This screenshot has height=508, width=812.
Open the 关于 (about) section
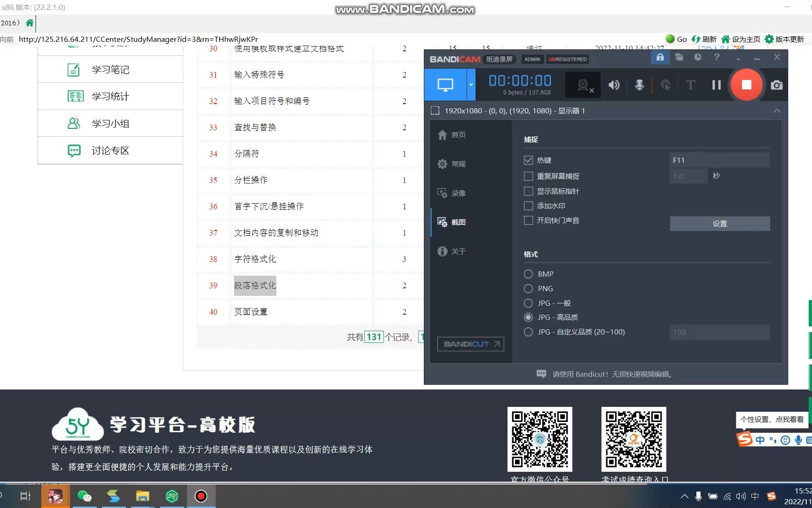click(x=458, y=251)
